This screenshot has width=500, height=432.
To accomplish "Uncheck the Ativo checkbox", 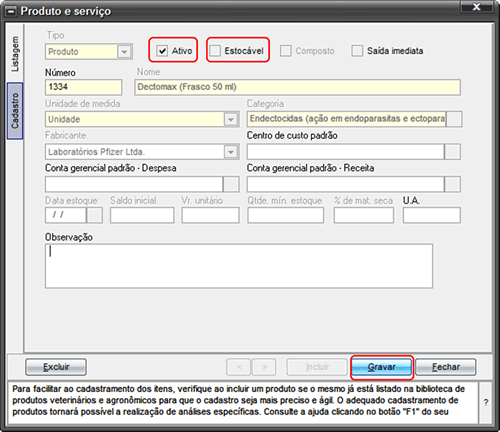I will (162, 51).
